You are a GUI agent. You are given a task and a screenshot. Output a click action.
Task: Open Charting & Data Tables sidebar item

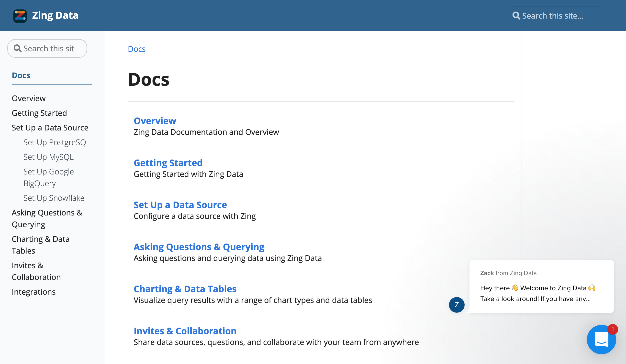(x=41, y=245)
